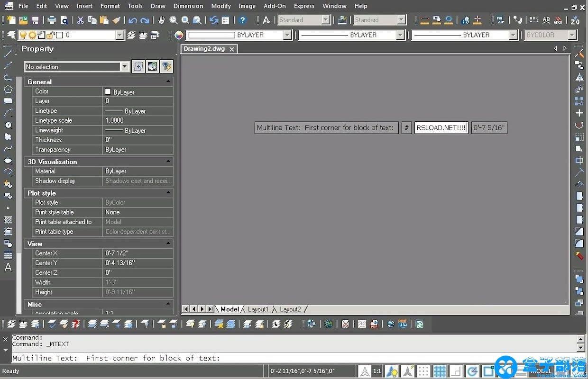Screen dimensions: 588x379
Task: Open the Dimension menu
Action: tap(188, 6)
